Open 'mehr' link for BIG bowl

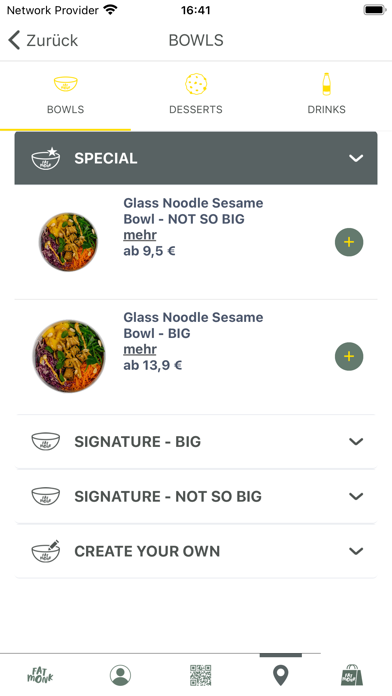tap(140, 349)
